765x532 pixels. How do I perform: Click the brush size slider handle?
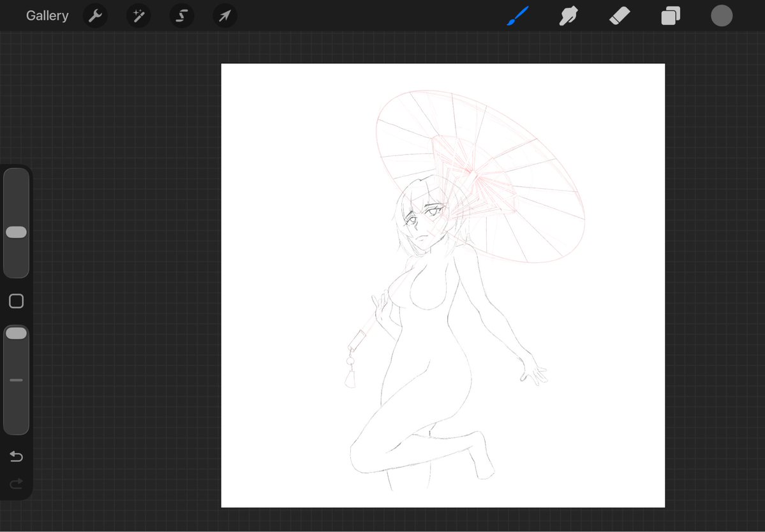pos(16,232)
